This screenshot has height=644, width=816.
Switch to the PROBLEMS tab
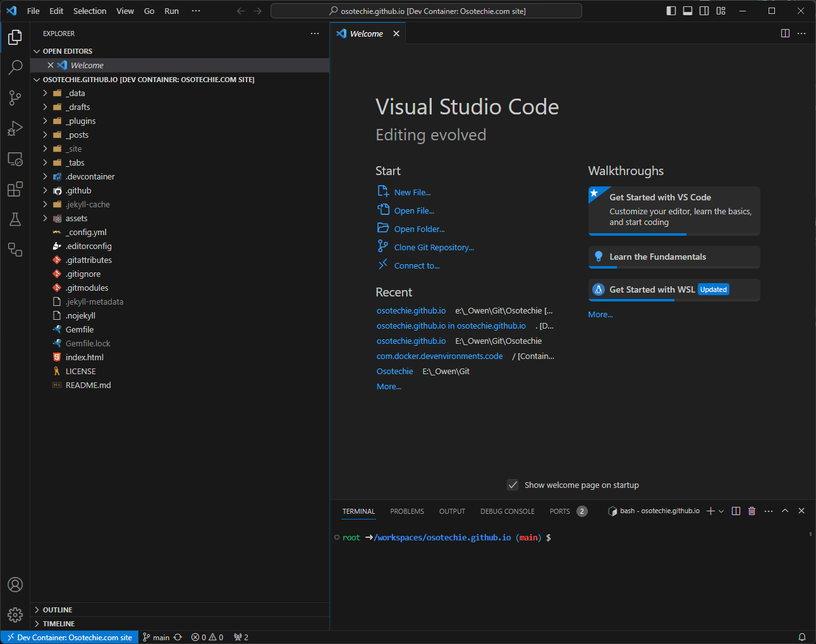pyautogui.click(x=406, y=511)
